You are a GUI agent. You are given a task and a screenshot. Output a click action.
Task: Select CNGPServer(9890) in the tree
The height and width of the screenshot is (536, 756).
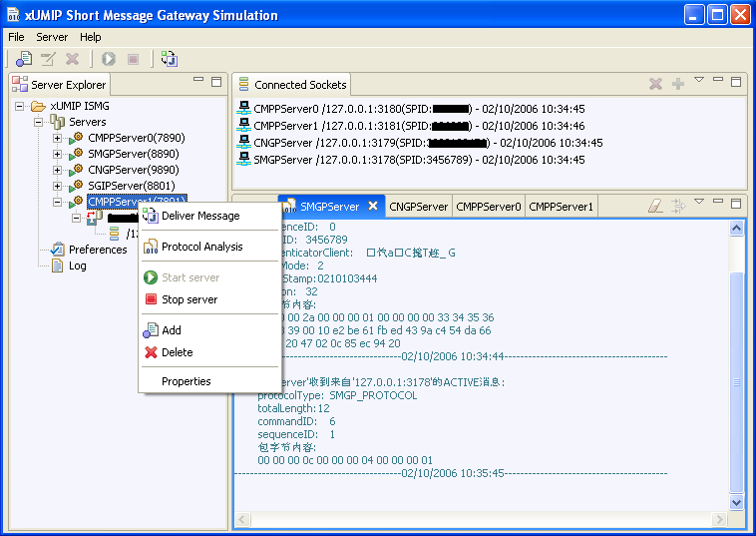pos(134,170)
